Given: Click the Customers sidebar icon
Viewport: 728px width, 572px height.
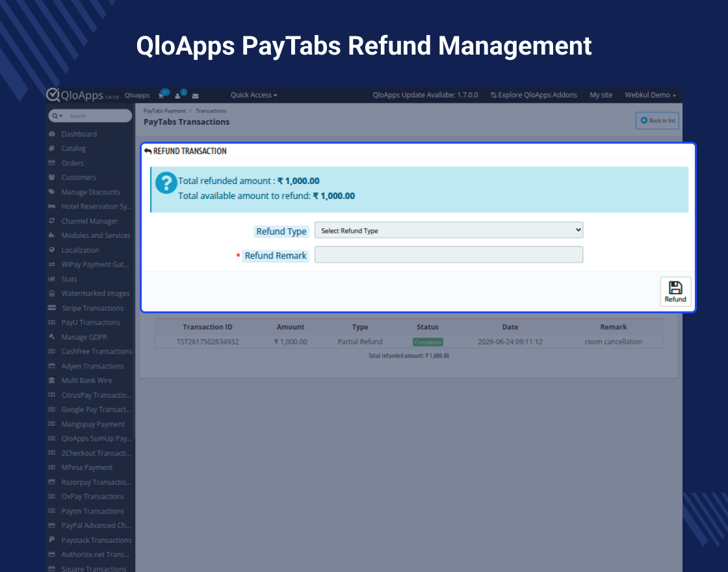Looking at the screenshot, I should pos(51,177).
